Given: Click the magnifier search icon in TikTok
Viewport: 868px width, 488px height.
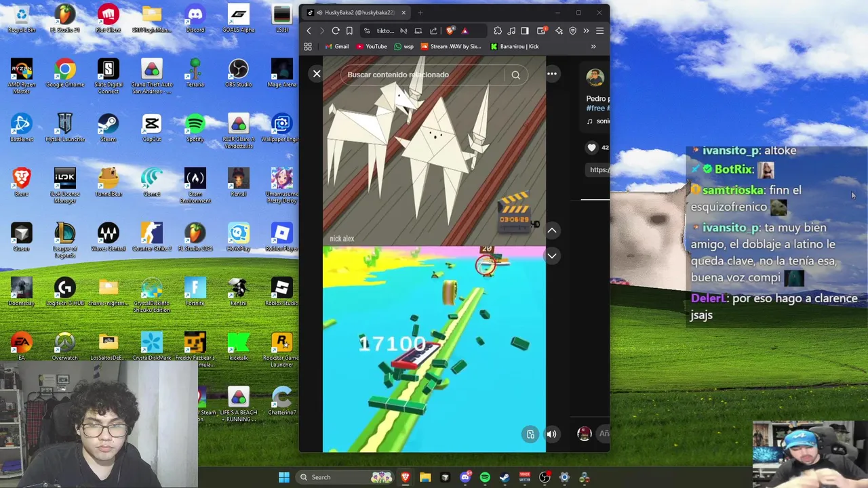Looking at the screenshot, I should pyautogui.click(x=516, y=75).
